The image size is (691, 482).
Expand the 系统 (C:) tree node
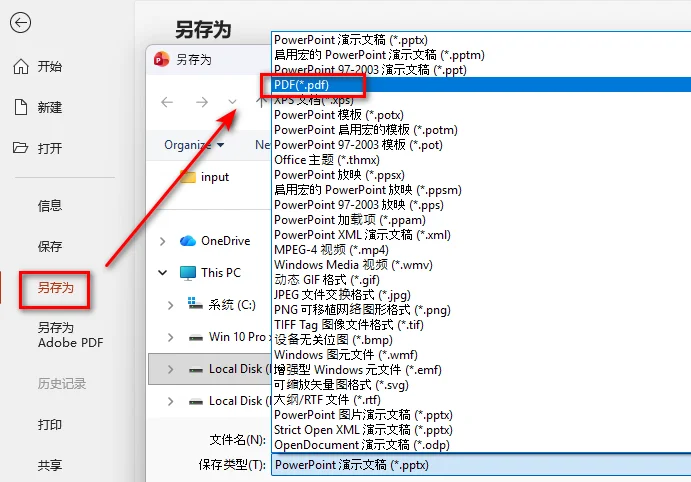(x=171, y=305)
